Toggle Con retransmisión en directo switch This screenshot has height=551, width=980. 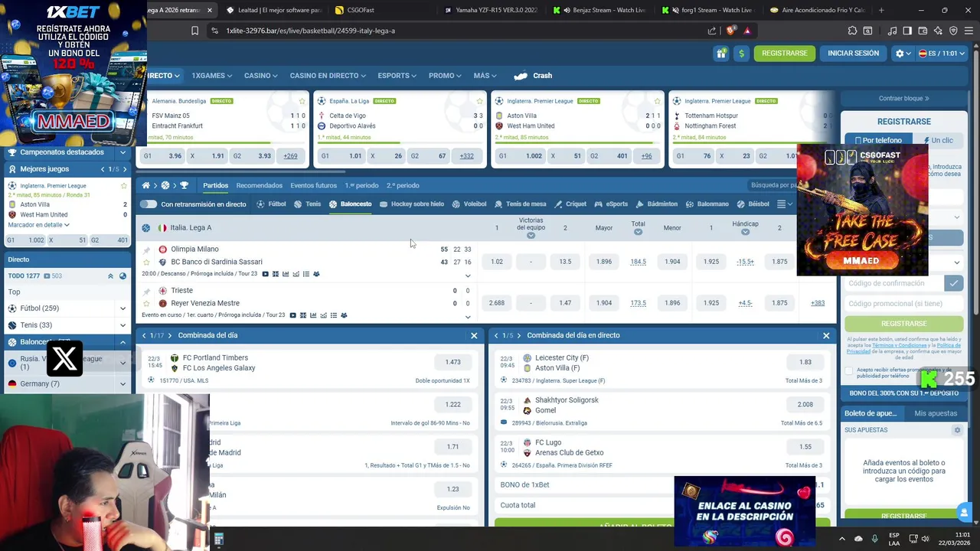point(149,204)
